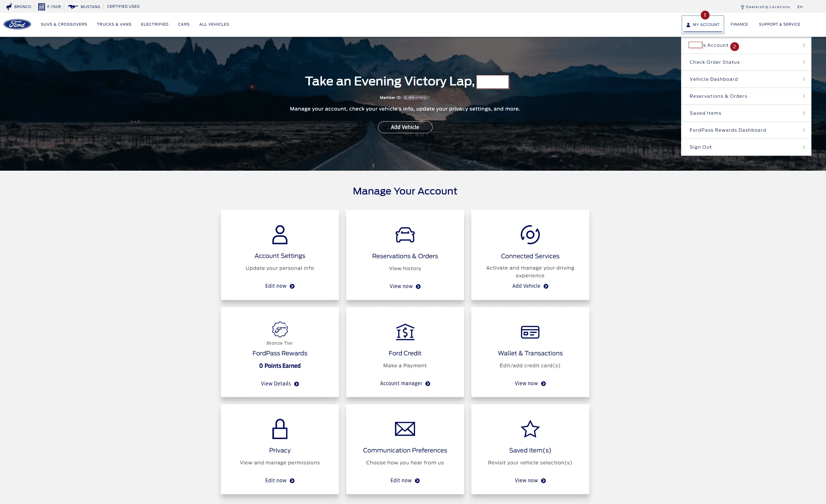Open Account manager under Ford Credit
Viewport: 826px width, 504px height.
401,383
